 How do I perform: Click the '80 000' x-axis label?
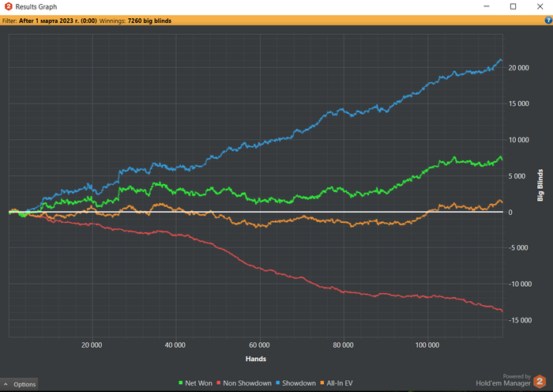[343, 345]
